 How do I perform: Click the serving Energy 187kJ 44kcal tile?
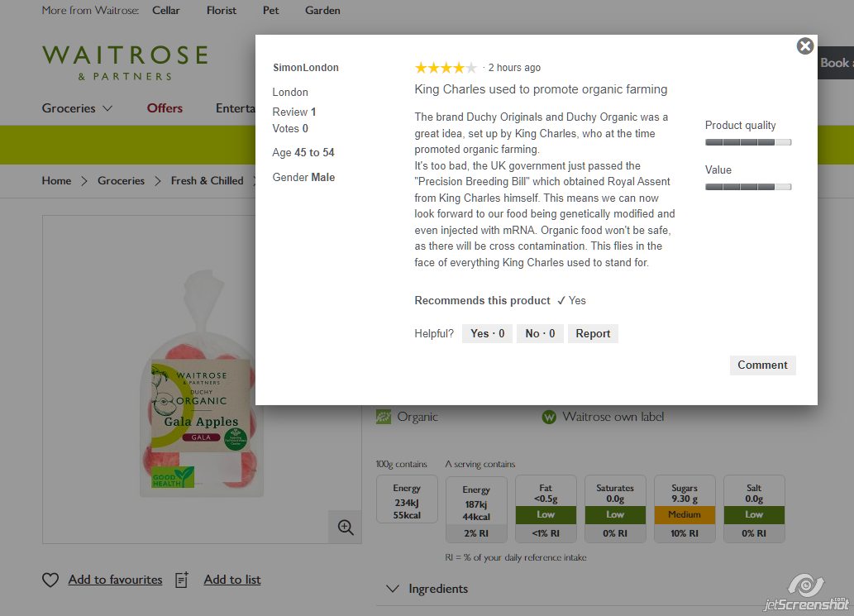(x=476, y=510)
